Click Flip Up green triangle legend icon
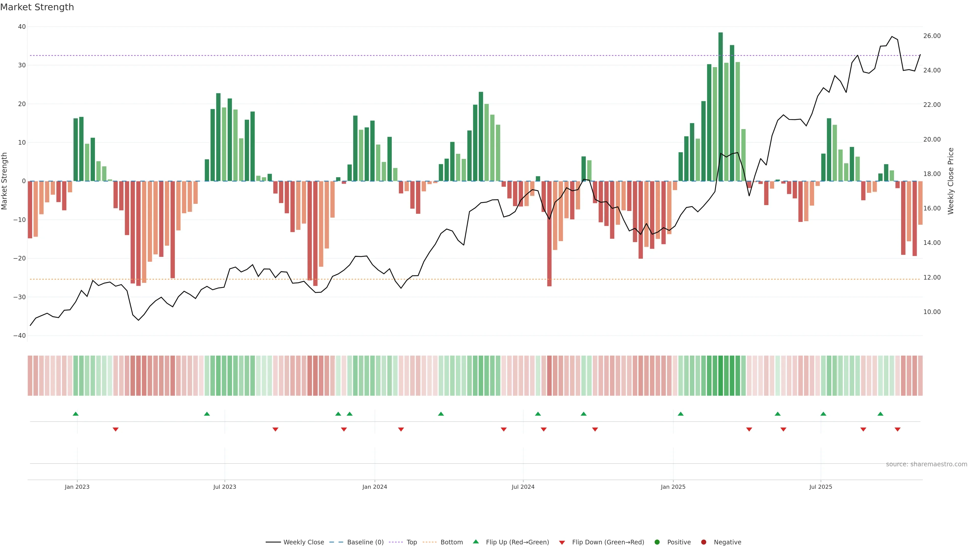This screenshot has width=980, height=551. (x=475, y=542)
